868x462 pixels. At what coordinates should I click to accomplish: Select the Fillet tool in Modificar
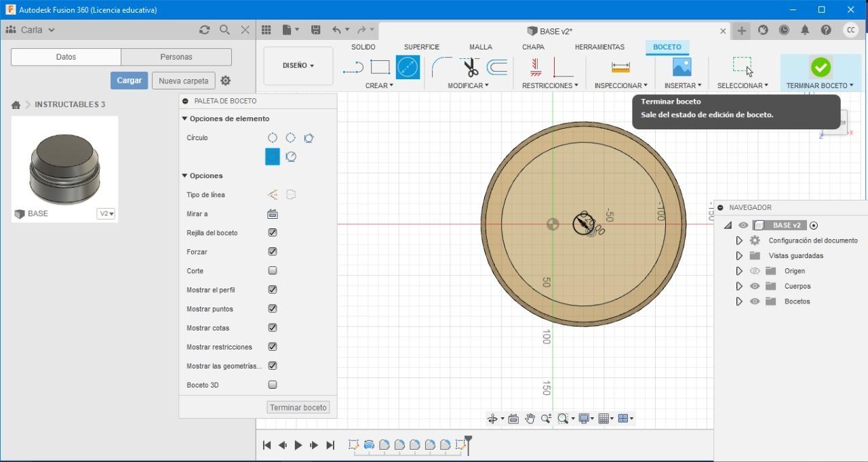441,67
